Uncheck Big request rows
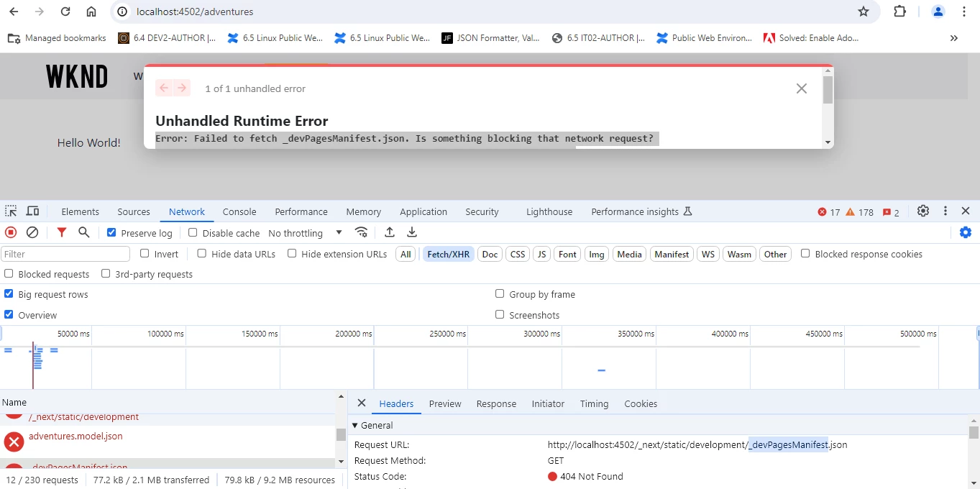The image size is (980, 489). click(9, 293)
